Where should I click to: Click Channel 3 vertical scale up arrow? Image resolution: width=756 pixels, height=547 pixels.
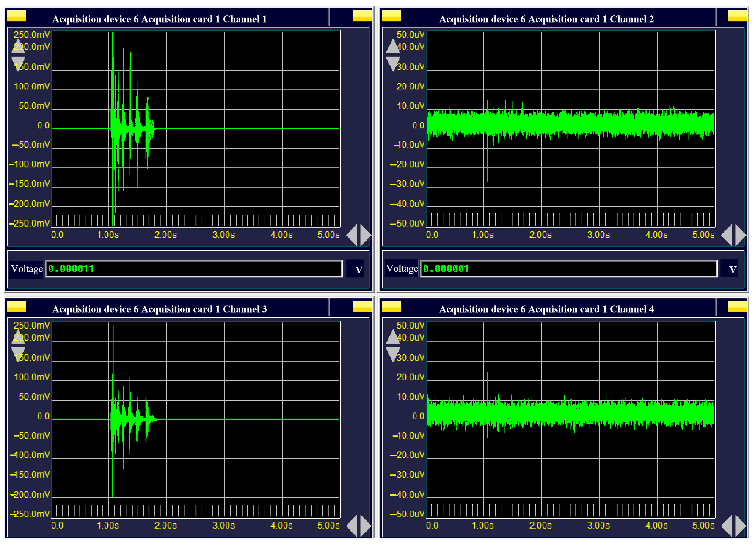click(x=18, y=337)
